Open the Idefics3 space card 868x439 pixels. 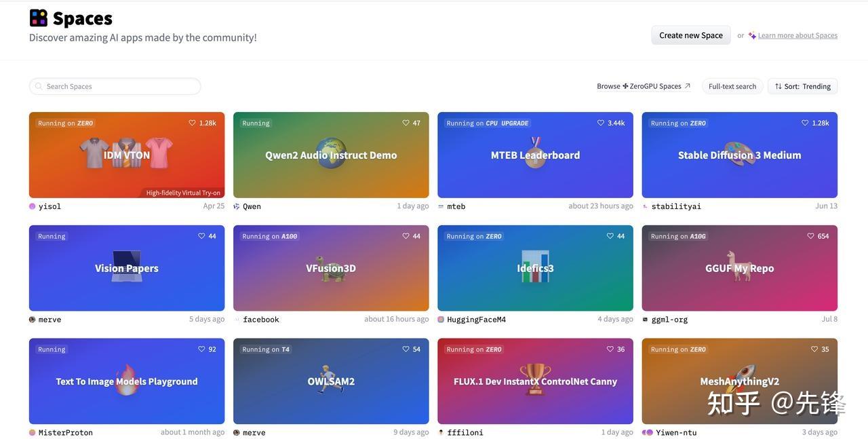535,268
